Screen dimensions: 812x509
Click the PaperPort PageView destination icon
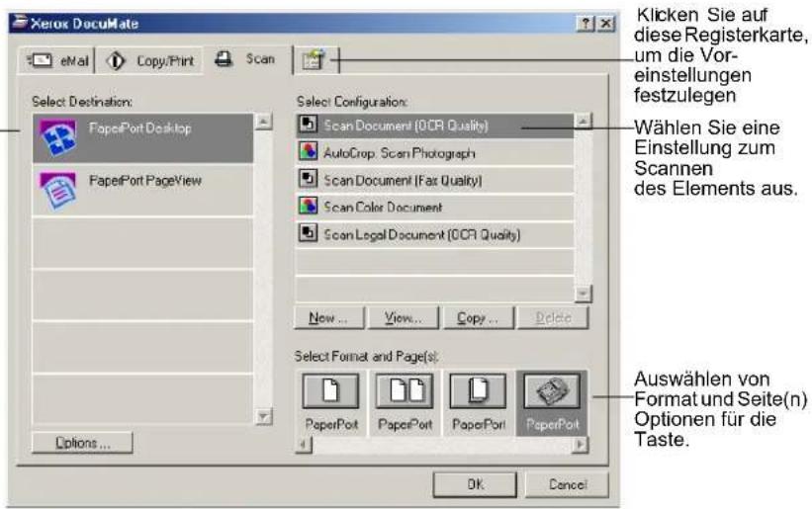click(58, 191)
